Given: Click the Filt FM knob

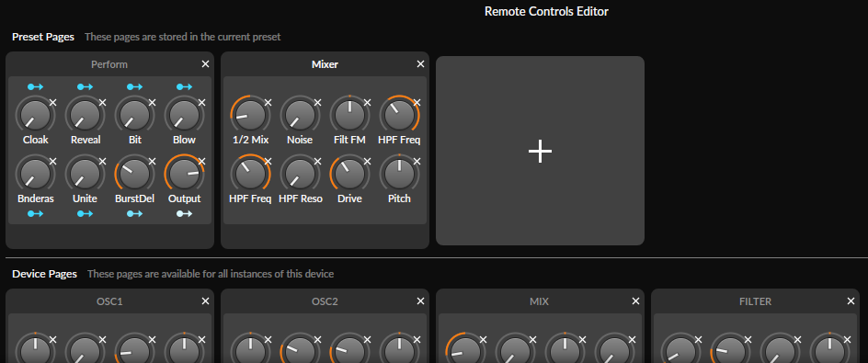Looking at the screenshot, I should (349, 115).
